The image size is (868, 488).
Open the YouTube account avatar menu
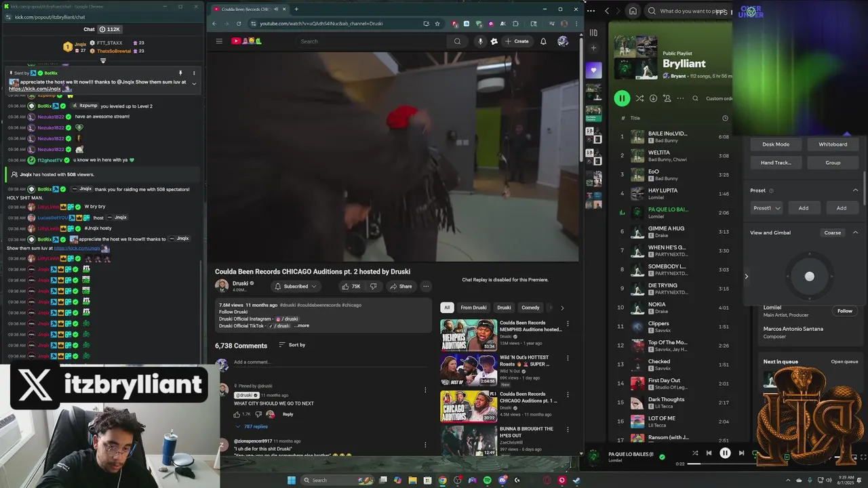562,41
